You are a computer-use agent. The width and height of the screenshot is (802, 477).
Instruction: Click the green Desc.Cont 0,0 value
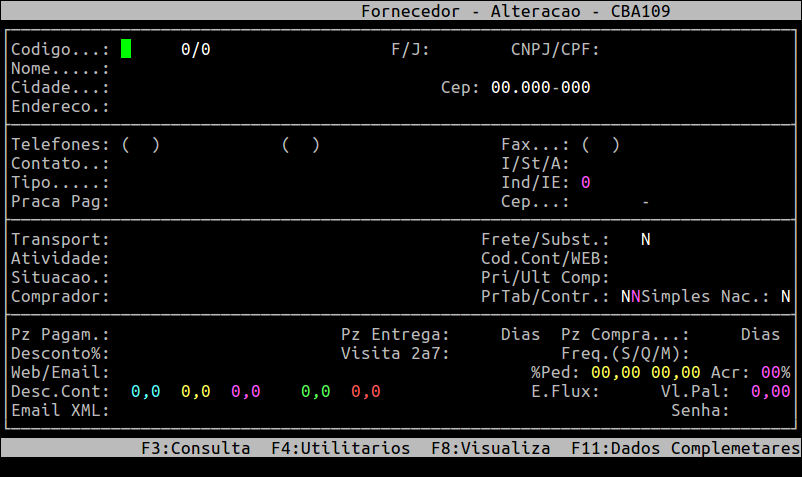(315, 392)
